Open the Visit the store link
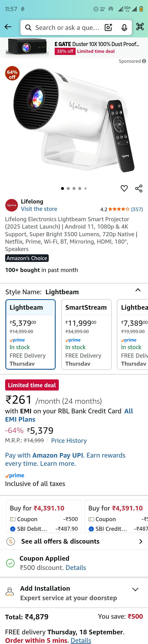The image size is (148, 644). pyautogui.click(x=39, y=209)
